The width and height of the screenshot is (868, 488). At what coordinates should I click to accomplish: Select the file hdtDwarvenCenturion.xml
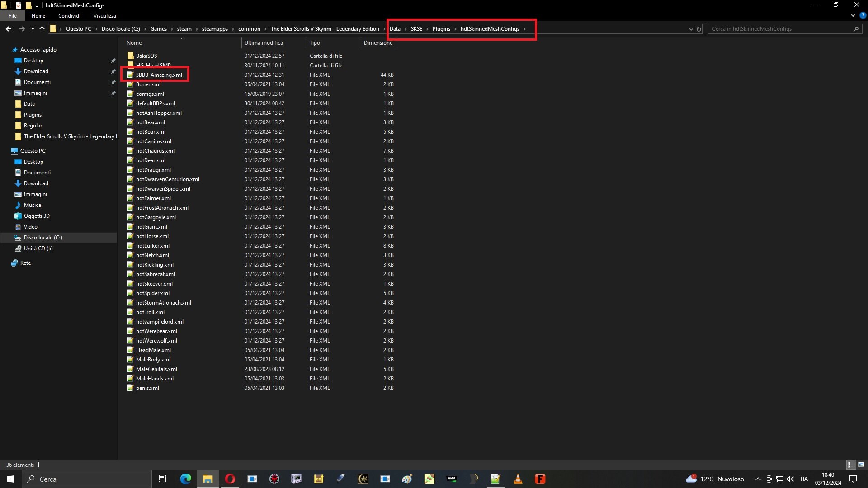(168, 179)
